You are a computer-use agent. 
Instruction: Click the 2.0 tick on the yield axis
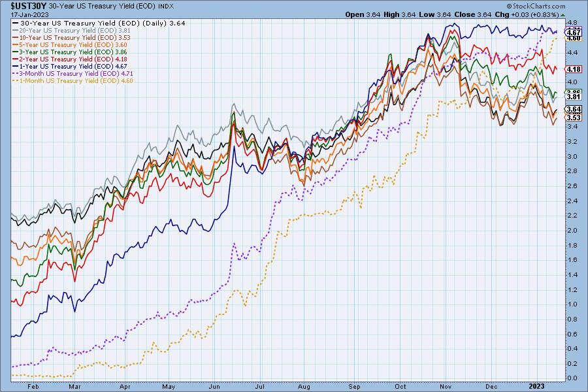(x=572, y=231)
